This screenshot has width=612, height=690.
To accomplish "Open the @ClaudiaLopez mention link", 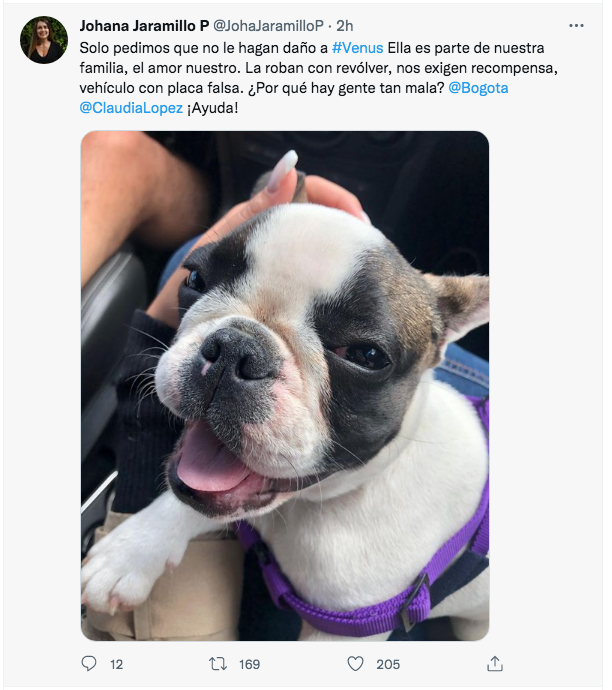I will click(131, 108).
